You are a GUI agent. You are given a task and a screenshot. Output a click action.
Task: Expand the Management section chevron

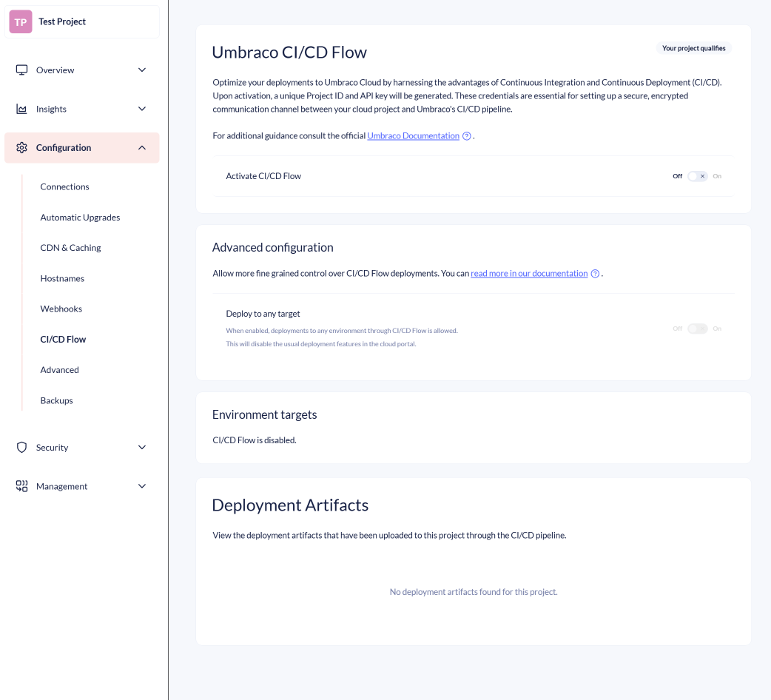pyautogui.click(x=142, y=486)
